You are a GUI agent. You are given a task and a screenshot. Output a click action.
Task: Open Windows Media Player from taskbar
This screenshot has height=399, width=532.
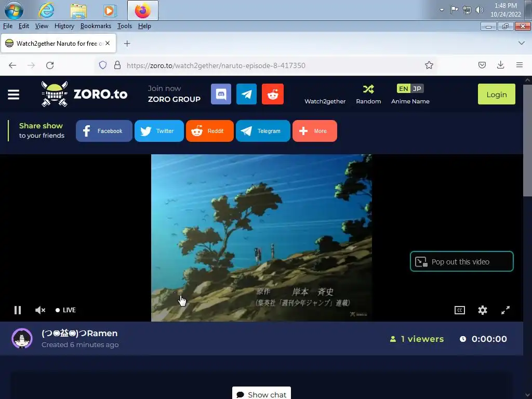(110, 10)
